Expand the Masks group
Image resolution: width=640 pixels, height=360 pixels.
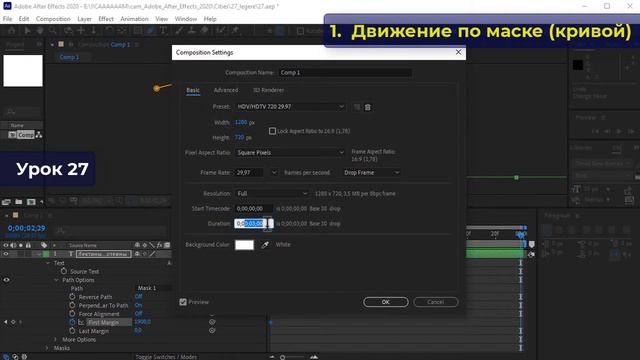click(47, 348)
